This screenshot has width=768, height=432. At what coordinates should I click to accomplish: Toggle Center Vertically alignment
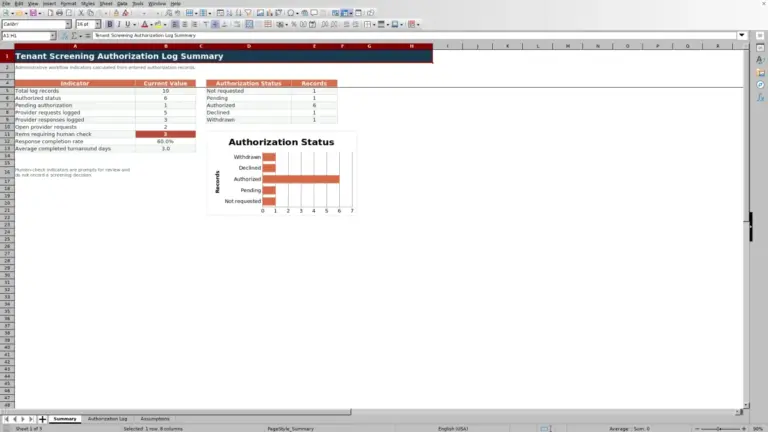pyautogui.click(x=215, y=24)
